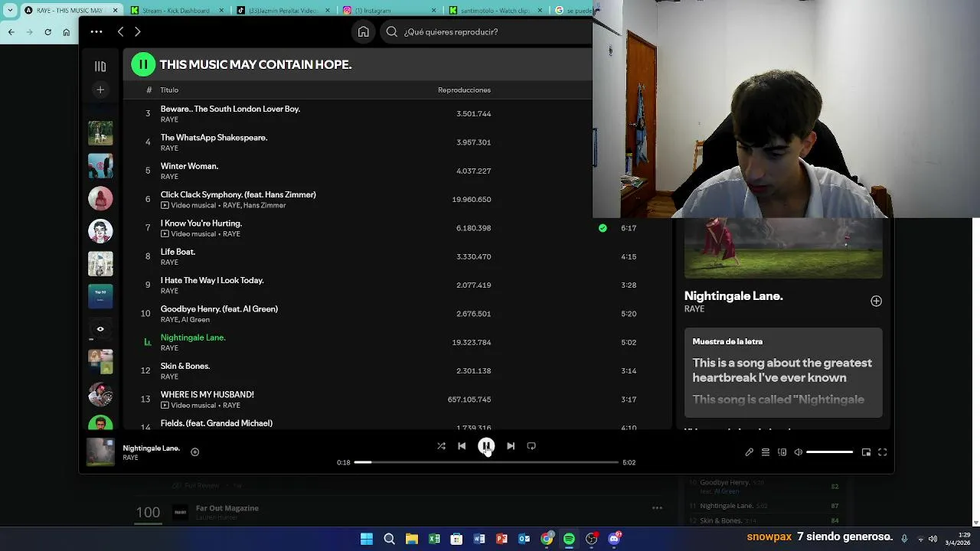Close the Stream - Kick Dashboard tab
Viewport: 980px width, 551px height.
point(221,11)
